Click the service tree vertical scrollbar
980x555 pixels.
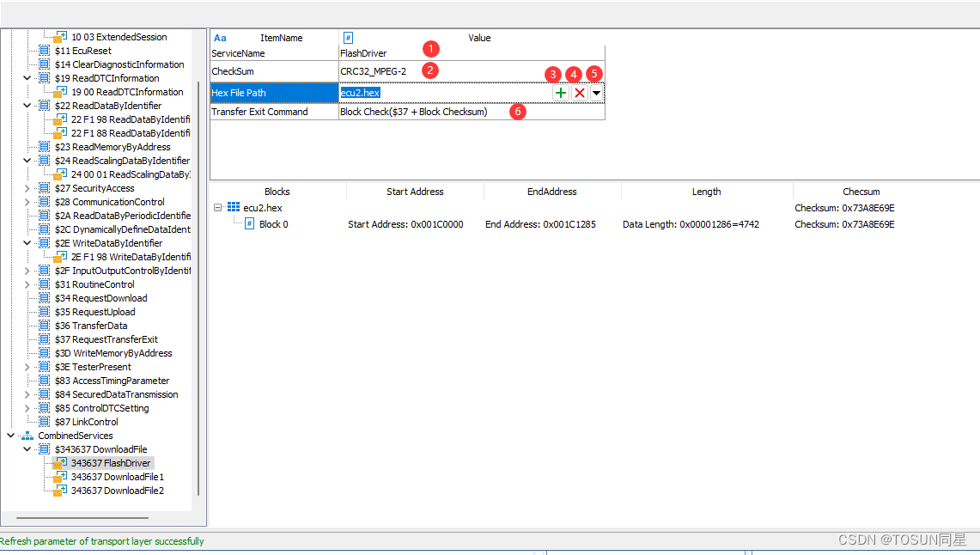pos(198,288)
